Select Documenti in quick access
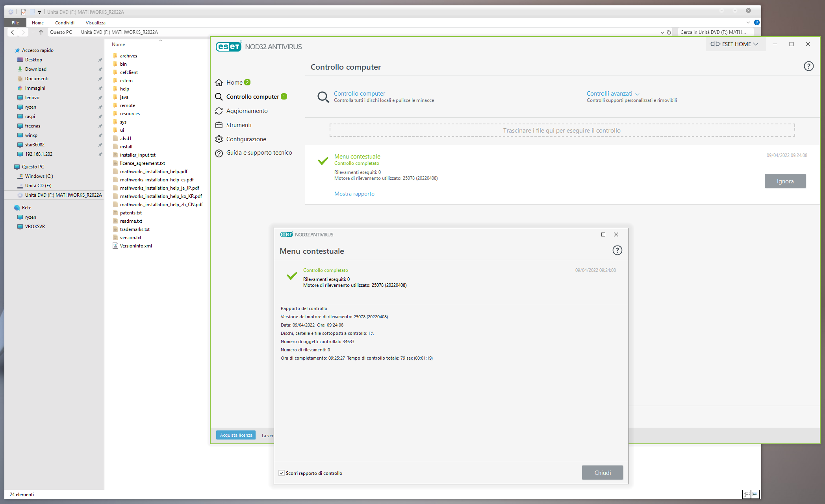Screen dimensions: 825x504 point(37,79)
